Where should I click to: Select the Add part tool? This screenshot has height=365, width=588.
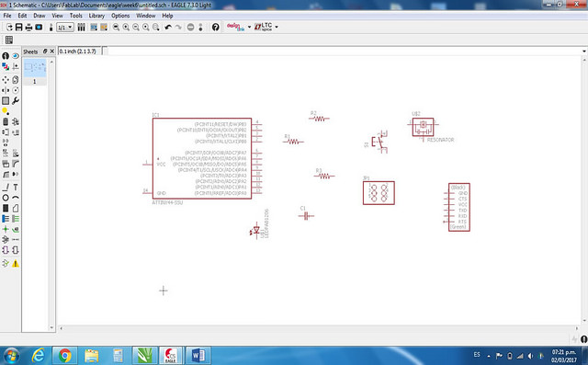point(16,121)
